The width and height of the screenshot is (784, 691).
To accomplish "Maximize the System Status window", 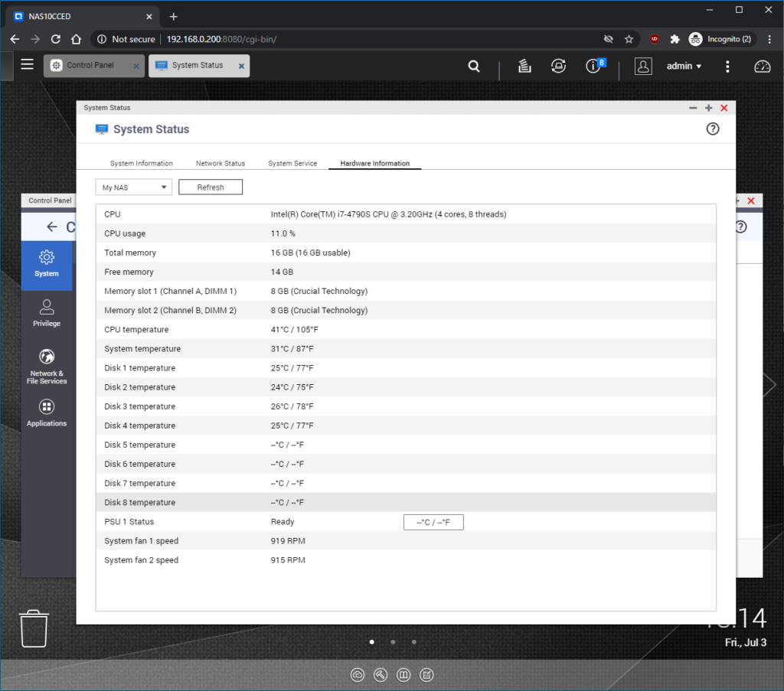I will 708,108.
